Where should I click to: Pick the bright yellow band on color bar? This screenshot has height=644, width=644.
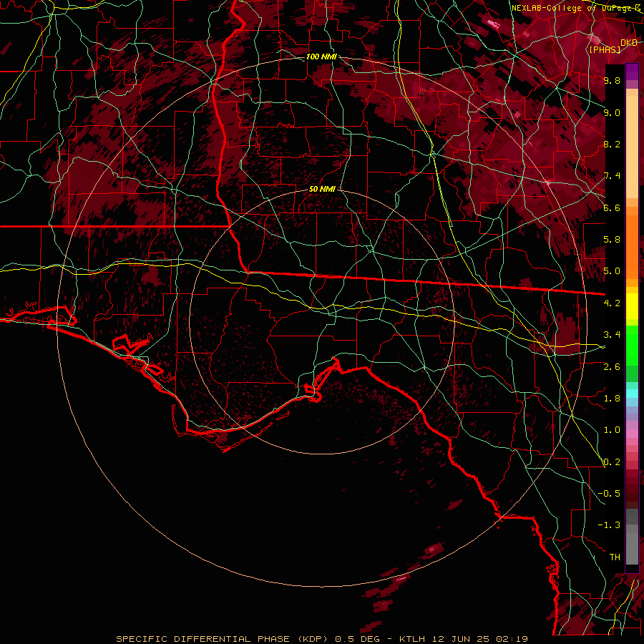tap(632, 306)
